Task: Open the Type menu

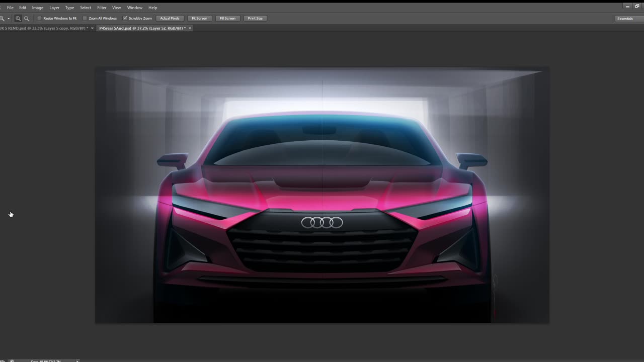Action: [69, 8]
